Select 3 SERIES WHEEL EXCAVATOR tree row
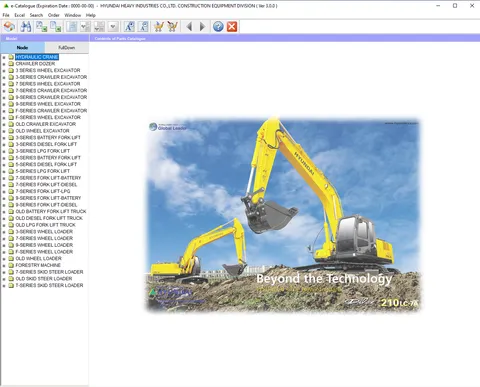 (48, 70)
